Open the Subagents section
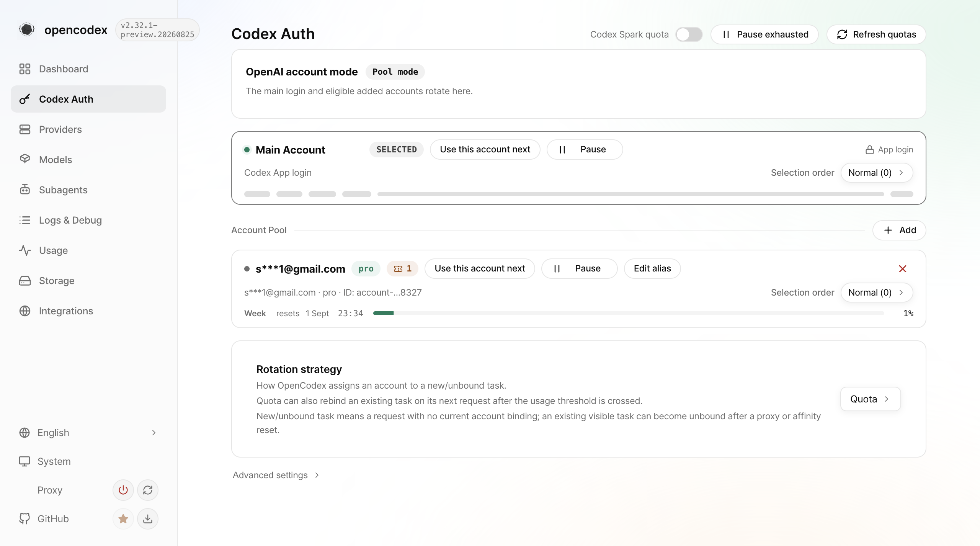 pyautogui.click(x=88, y=190)
